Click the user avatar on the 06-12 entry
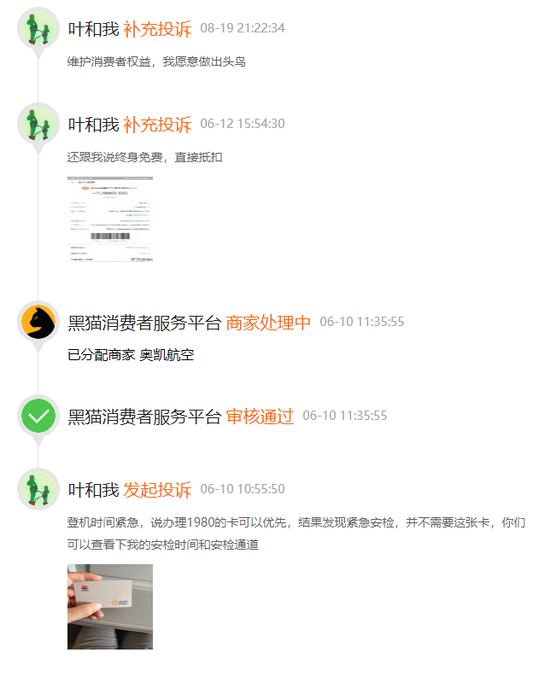This screenshot has width=550, height=676. (38, 124)
